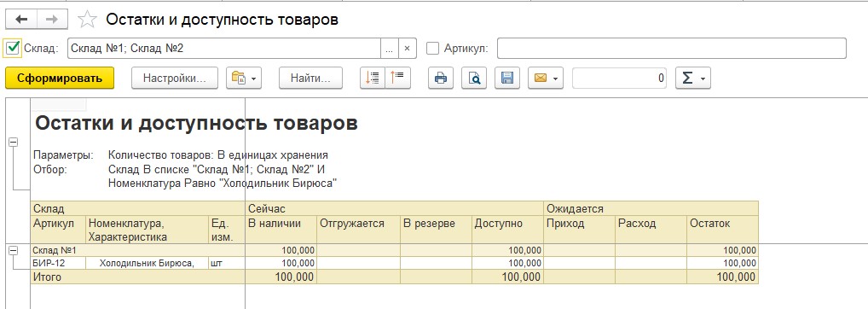Clear the Склад field with x button
This screenshot has height=309, width=868.
point(407,48)
